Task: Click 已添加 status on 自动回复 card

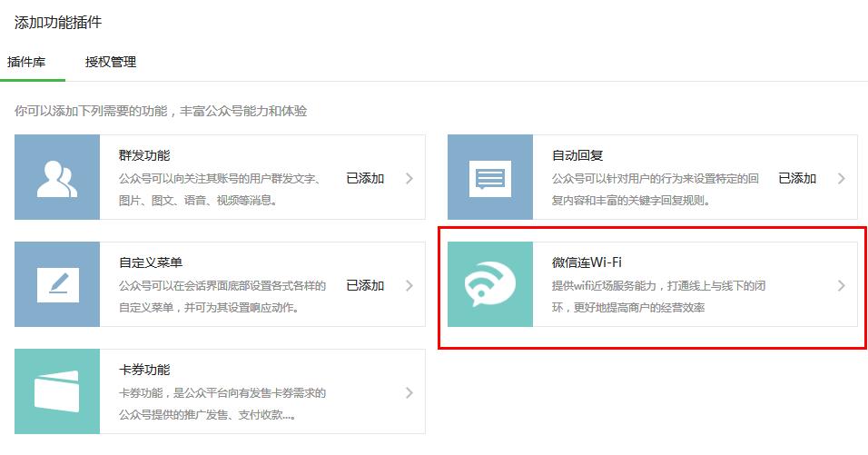Action: [798, 178]
